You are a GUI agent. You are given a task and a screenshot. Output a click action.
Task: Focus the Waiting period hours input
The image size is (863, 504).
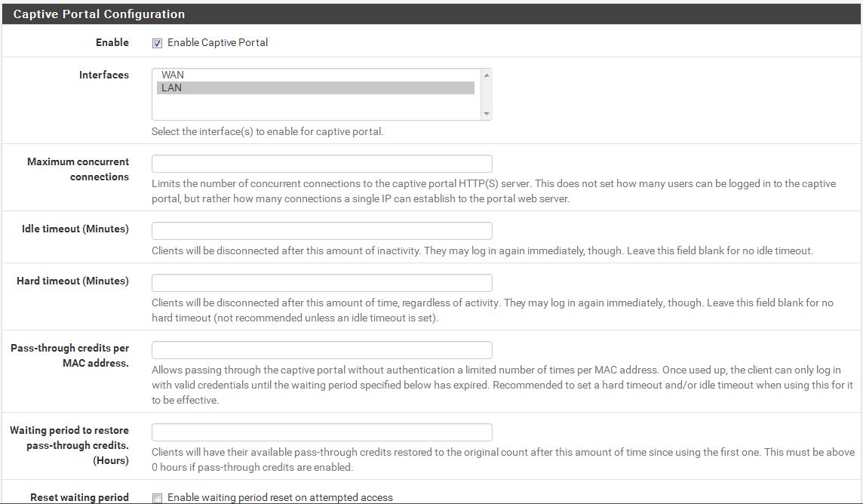pos(321,432)
